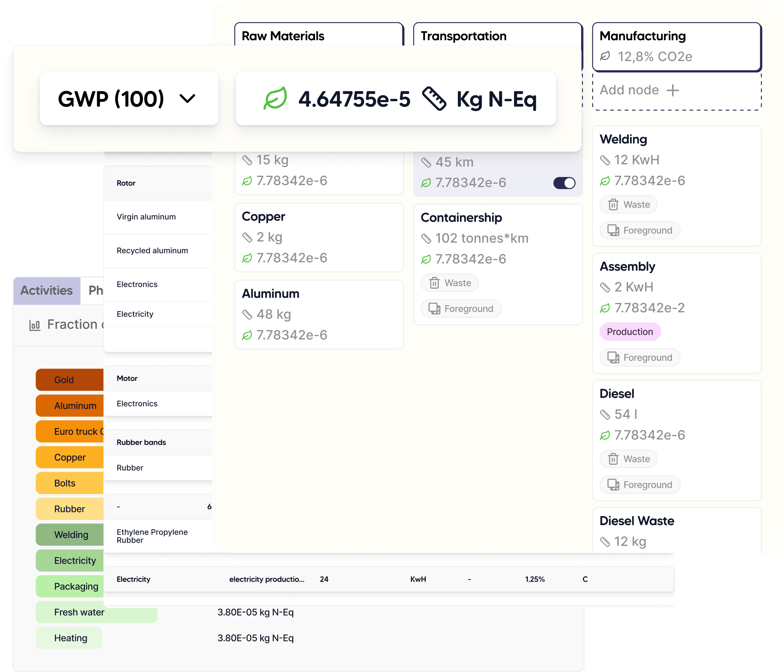Viewport: 784px width, 672px height.
Task: Open the Copper material card
Action: point(319,238)
